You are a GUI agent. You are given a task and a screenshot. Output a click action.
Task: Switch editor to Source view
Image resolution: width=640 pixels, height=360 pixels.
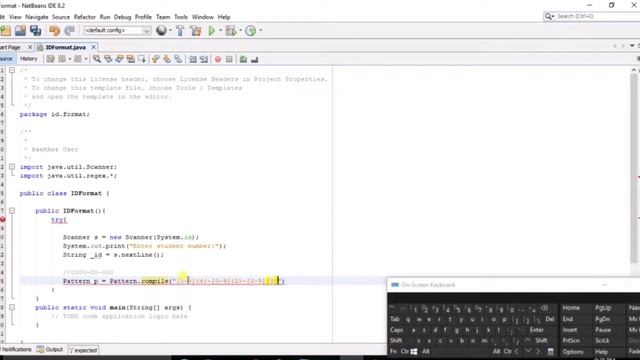pos(7,59)
